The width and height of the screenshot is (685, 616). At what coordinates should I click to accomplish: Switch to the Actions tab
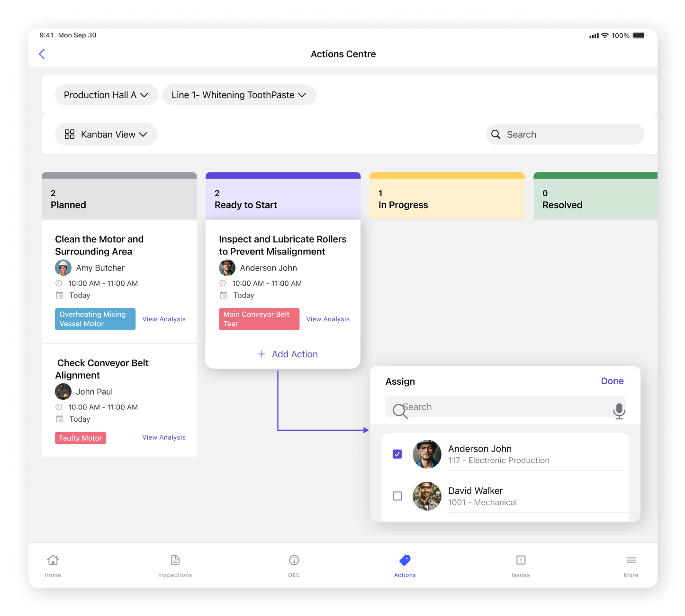pos(405,566)
